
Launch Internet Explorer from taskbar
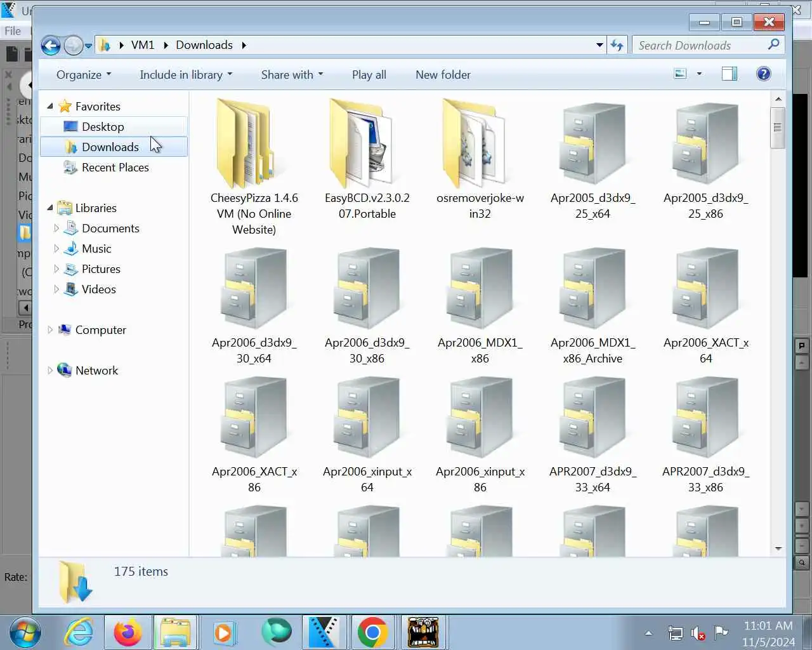point(79,633)
